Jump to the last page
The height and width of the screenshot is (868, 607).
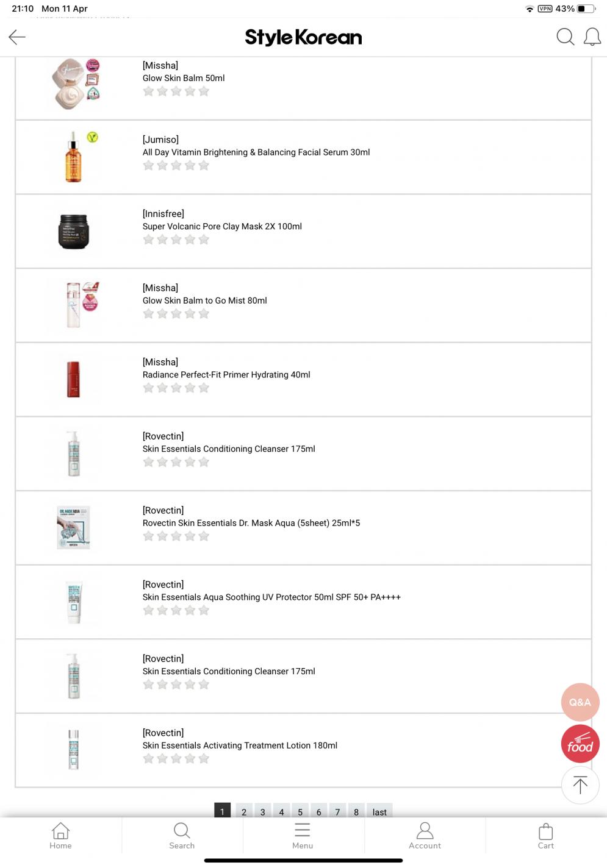(379, 811)
